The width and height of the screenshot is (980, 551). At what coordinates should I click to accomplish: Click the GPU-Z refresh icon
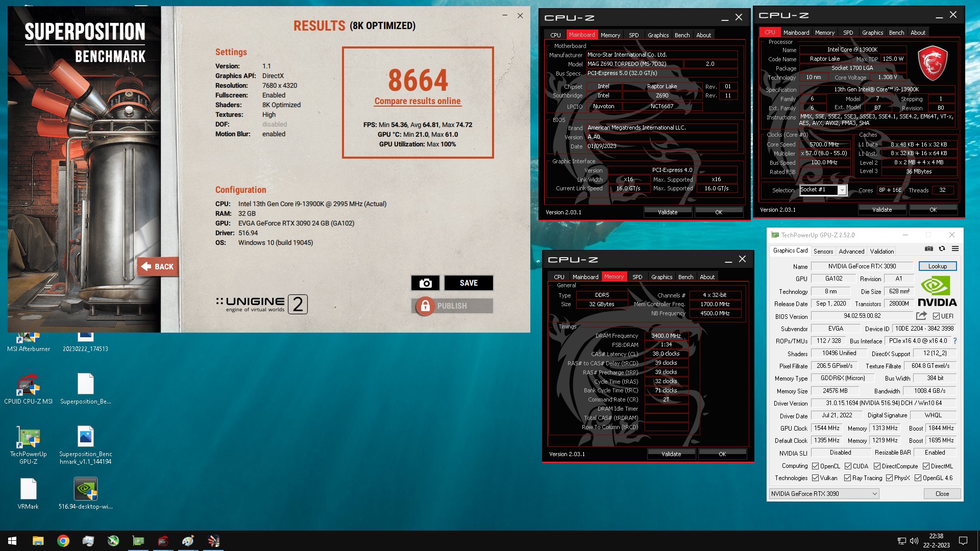942,249
